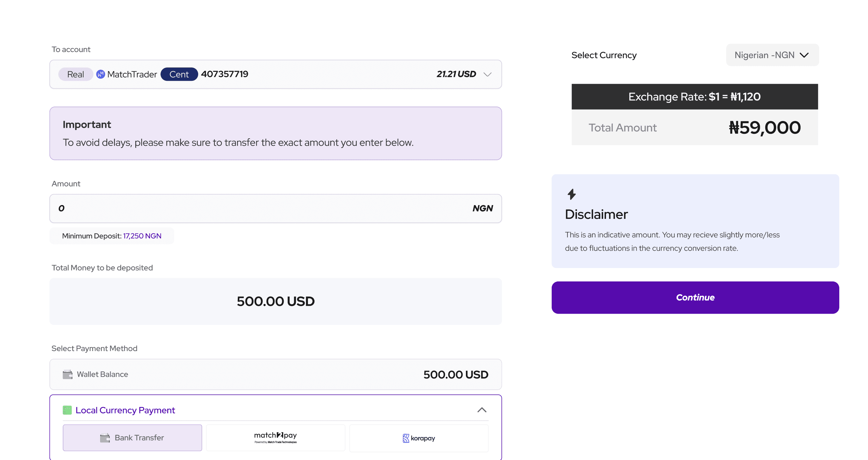
Task: Click the ₦59,000 Total Amount value
Action: tap(765, 127)
